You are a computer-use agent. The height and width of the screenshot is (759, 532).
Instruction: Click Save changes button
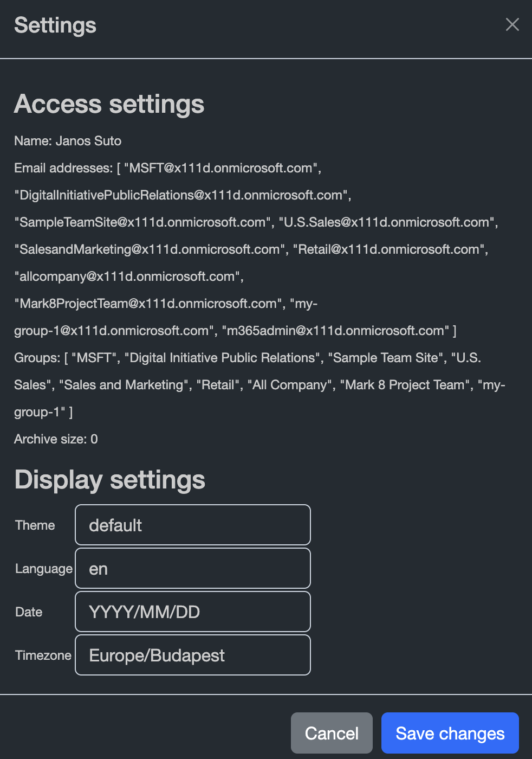[450, 733]
